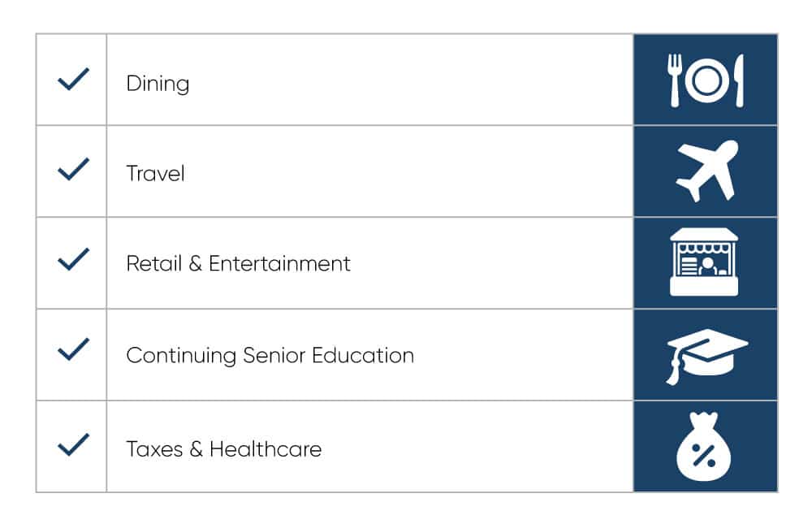This screenshot has width=812, height=524.
Task: Click the Dining label text
Action: pos(158,84)
